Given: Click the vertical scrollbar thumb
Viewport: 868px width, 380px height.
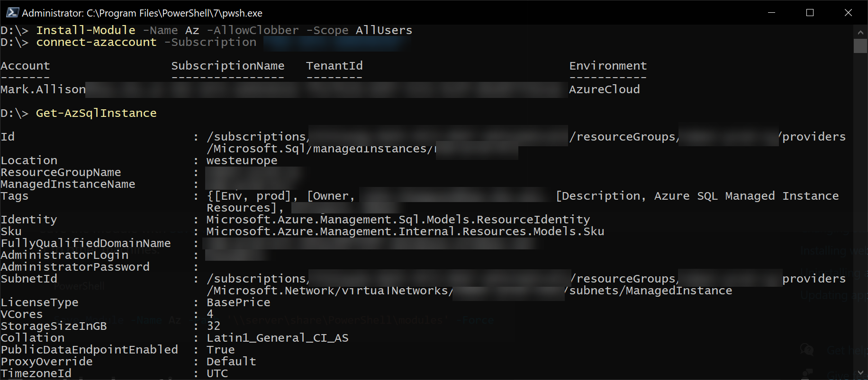Looking at the screenshot, I should (x=860, y=46).
